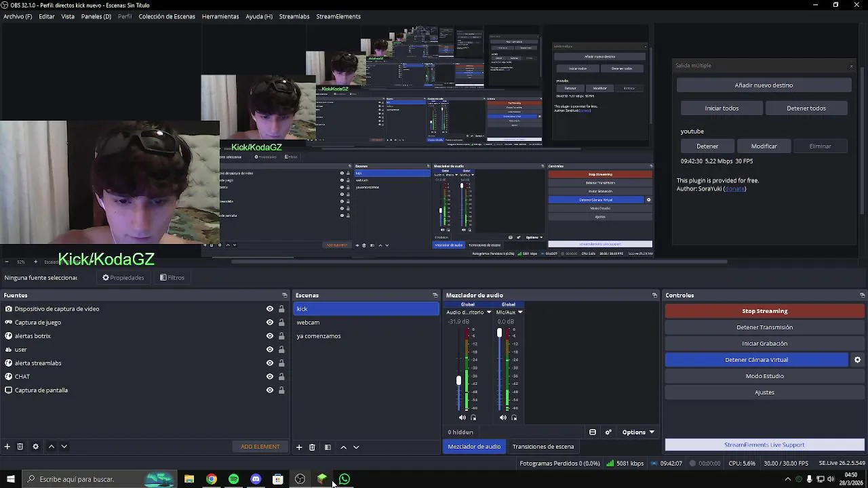The height and width of the screenshot is (488, 868).
Task: Open the Archivo menu
Action: pyautogui.click(x=18, y=16)
